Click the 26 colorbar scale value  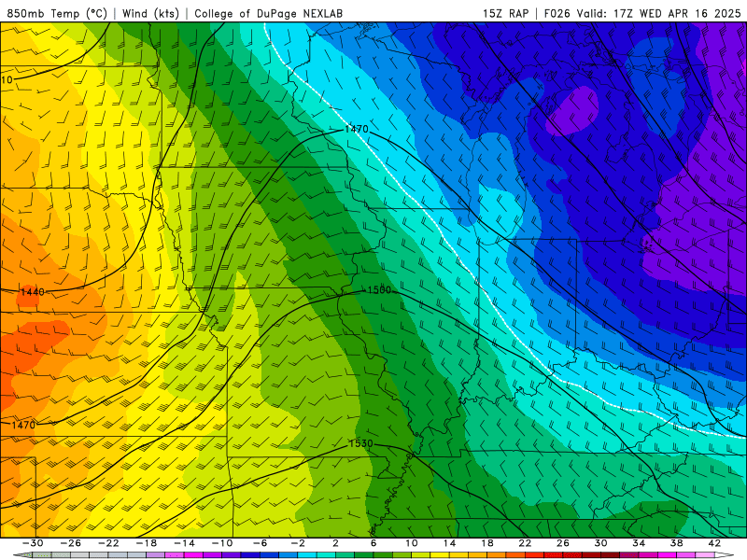563,543
